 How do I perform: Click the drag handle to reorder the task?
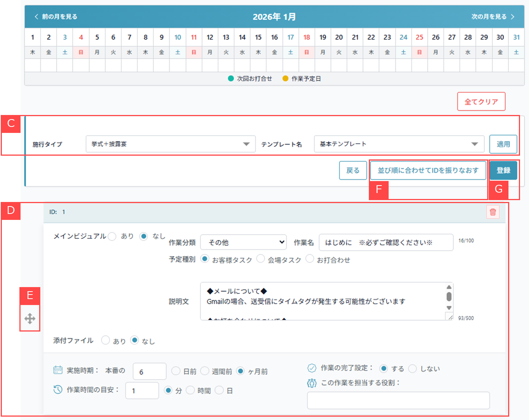click(x=29, y=318)
